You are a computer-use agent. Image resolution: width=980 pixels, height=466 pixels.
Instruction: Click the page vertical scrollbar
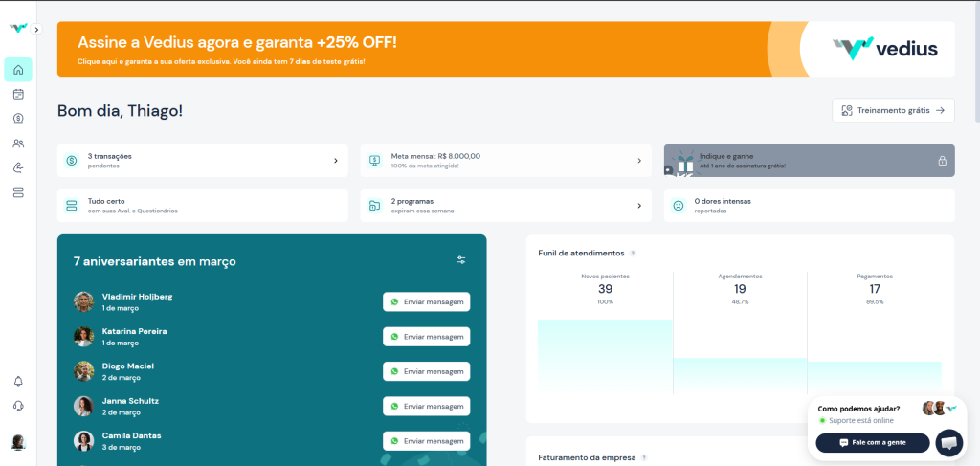(x=976, y=61)
